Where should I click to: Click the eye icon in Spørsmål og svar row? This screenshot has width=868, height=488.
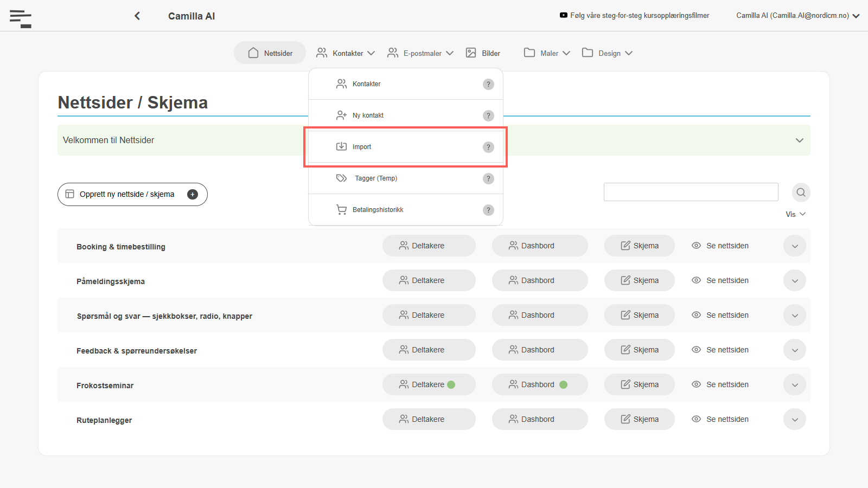(697, 315)
